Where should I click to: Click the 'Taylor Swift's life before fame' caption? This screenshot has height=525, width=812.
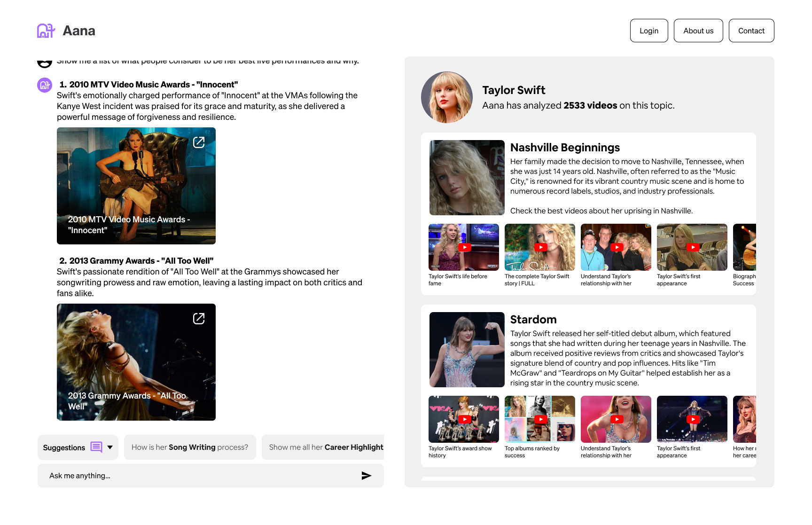coord(458,280)
